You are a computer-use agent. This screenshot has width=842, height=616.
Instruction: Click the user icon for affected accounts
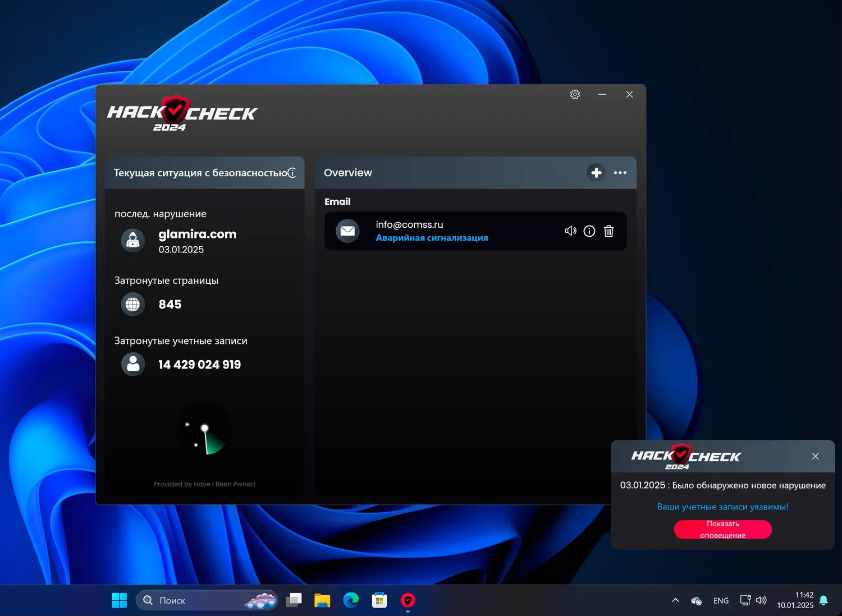(x=133, y=365)
